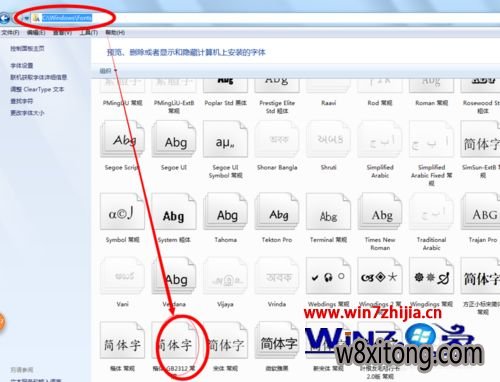Select the Traditional Arabic font
The width and height of the screenshot is (500, 382).
coord(431,211)
